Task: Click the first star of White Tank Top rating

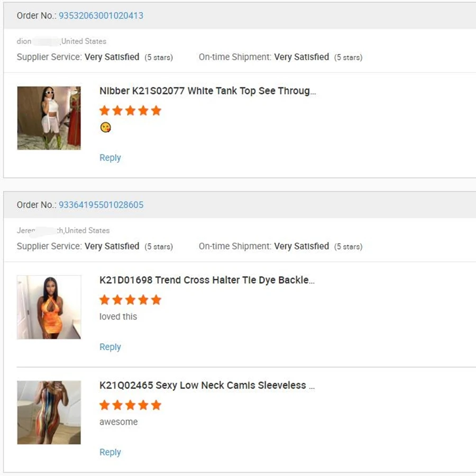Action: (105, 111)
